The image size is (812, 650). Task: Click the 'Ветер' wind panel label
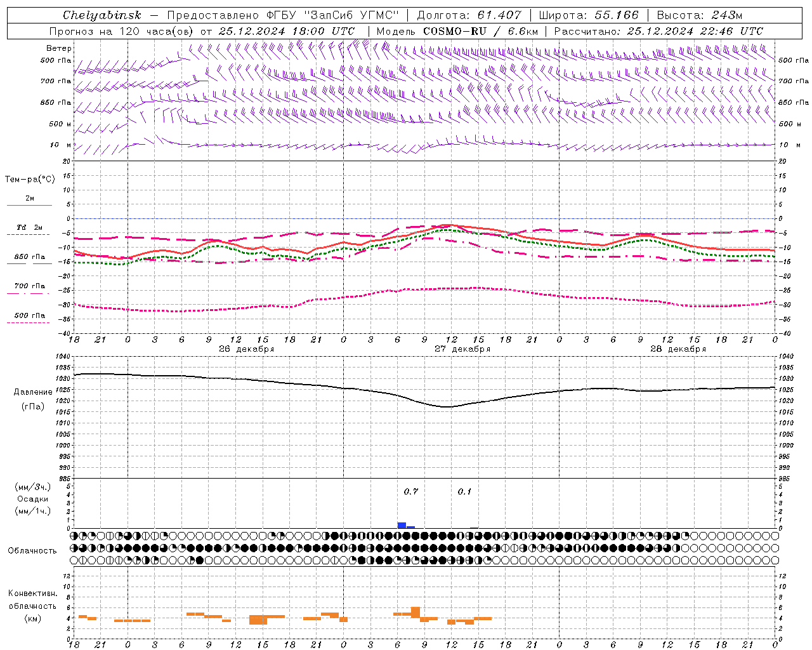pos(59,48)
